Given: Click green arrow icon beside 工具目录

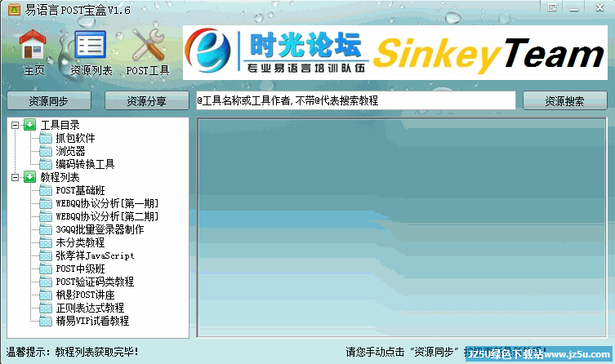Looking at the screenshot, I should 29,125.
